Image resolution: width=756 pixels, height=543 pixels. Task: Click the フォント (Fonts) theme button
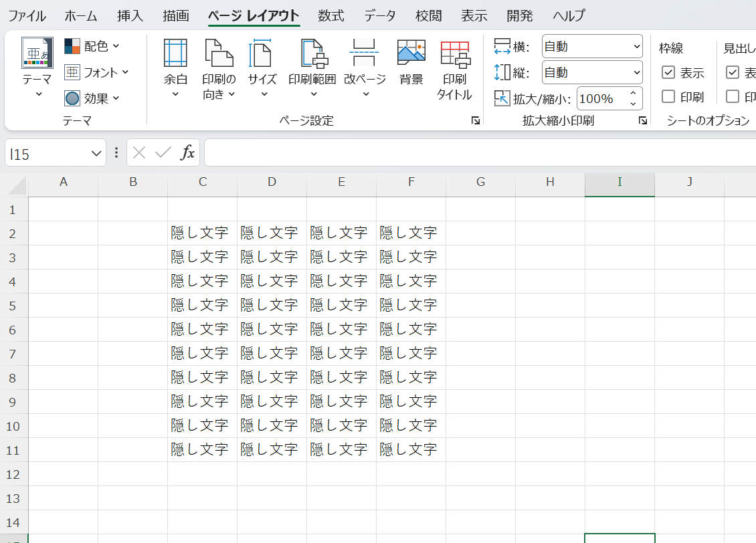[97, 72]
